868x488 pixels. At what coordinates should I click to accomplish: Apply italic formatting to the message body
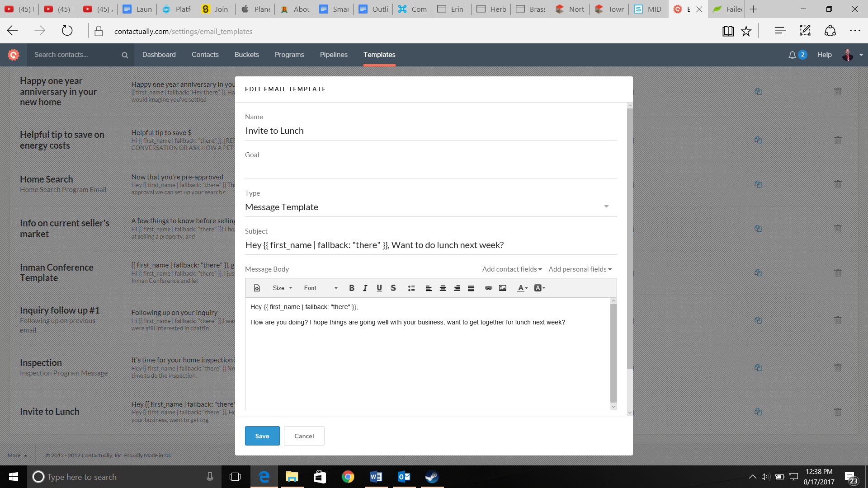click(365, 288)
